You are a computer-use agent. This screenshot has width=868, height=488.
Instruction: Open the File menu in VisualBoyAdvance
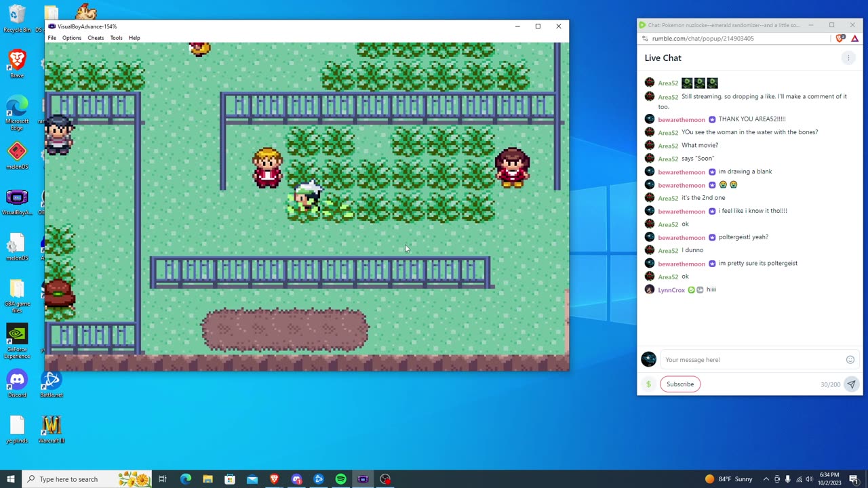pyautogui.click(x=52, y=38)
